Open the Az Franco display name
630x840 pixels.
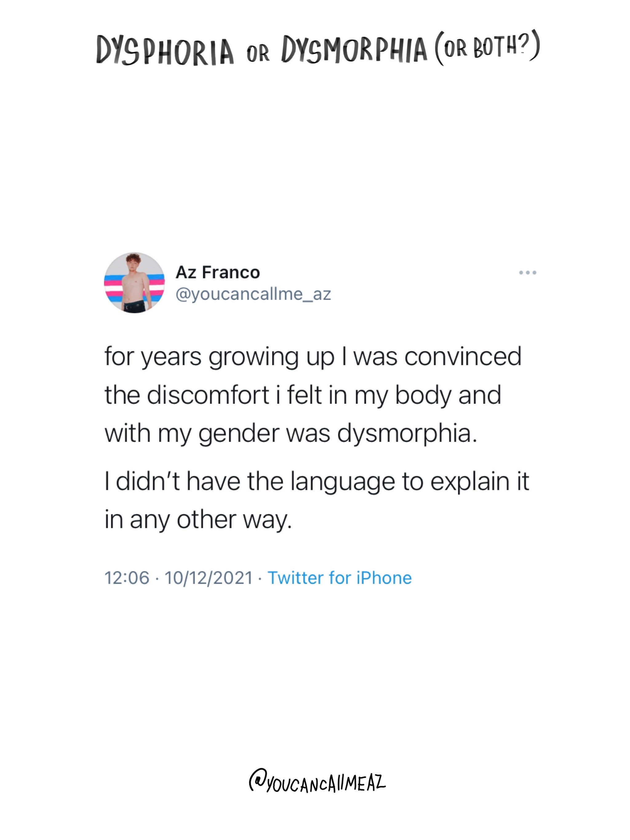pos(218,273)
